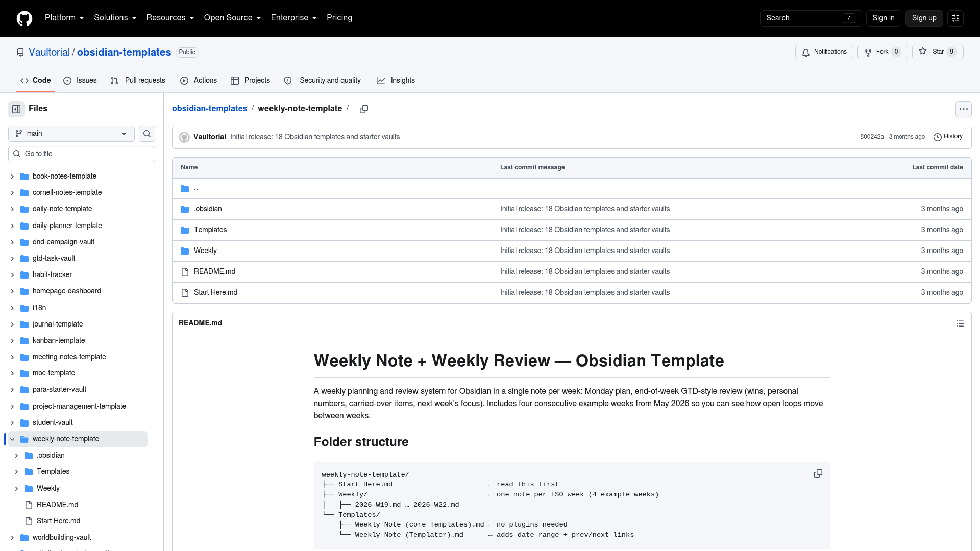Viewport: 980px width, 551px height.
Task: Open the Enterprise menu dropdown
Action: click(293, 18)
